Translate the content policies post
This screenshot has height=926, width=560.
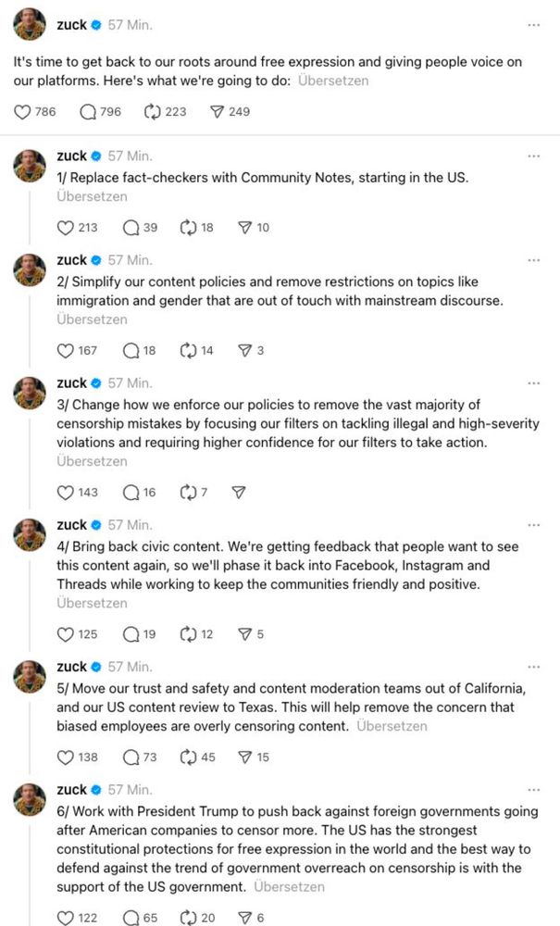[92, 319]
